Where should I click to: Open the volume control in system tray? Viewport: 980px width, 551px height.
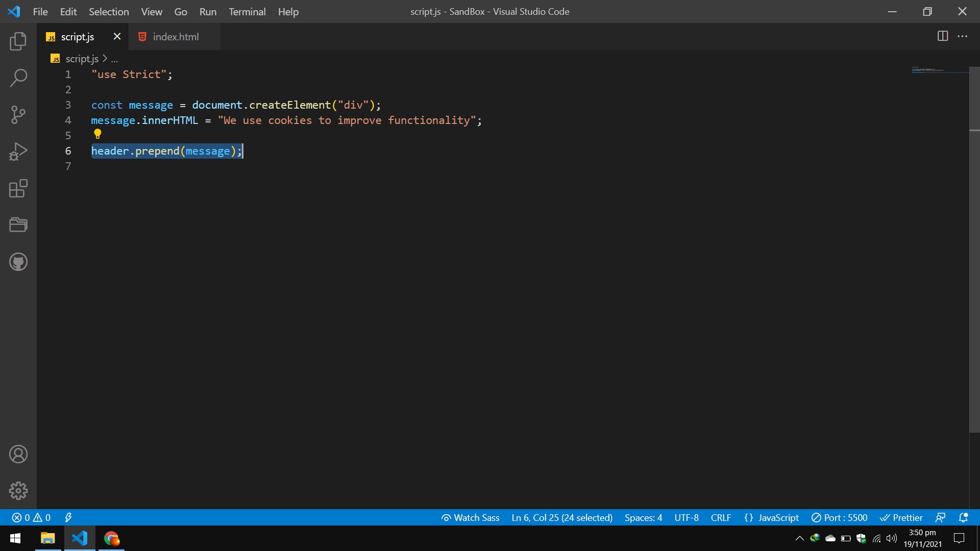[x=892, y=538]
